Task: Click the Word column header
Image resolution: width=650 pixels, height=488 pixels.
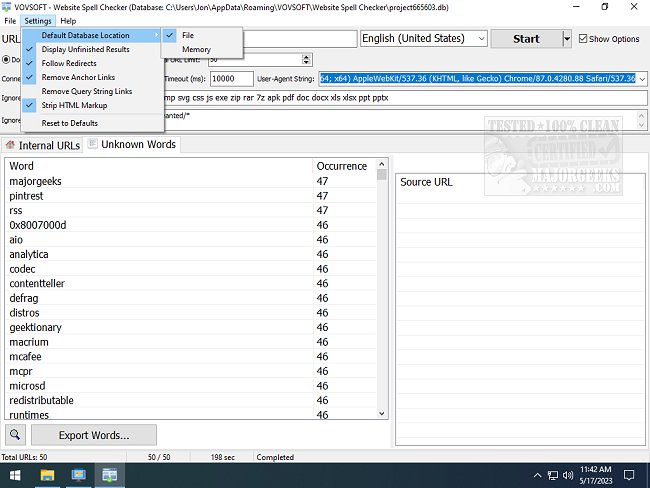Action: pos(159,166)
